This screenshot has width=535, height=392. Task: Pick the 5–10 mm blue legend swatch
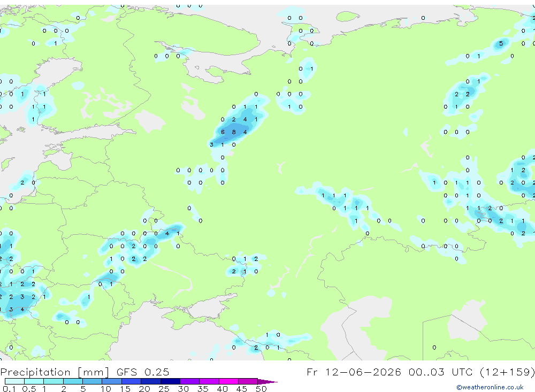click(92, 381)
